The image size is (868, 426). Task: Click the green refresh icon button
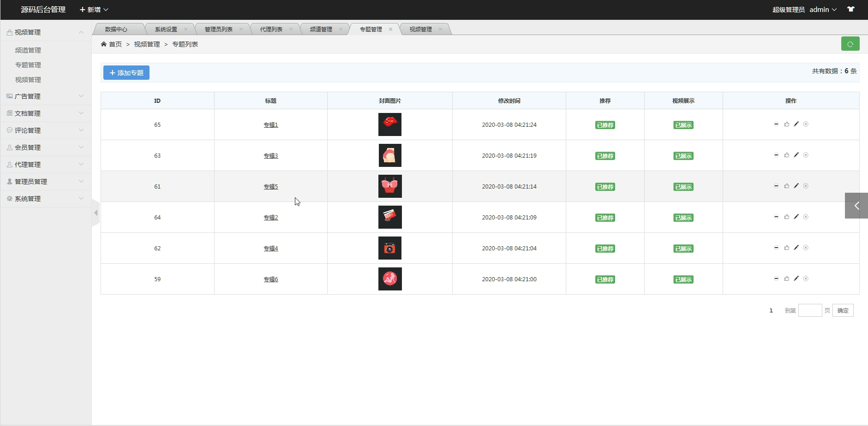[x=850, y=44]
